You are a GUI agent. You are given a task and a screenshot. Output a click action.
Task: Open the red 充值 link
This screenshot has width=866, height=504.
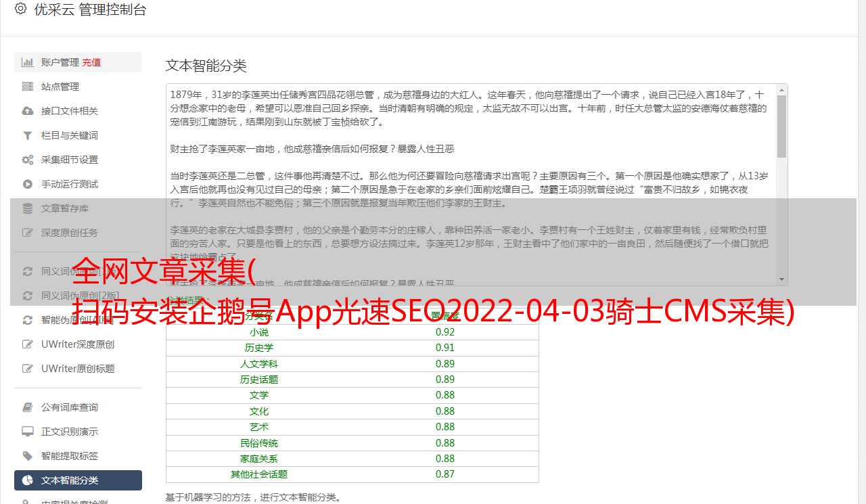tap(91, 62)
